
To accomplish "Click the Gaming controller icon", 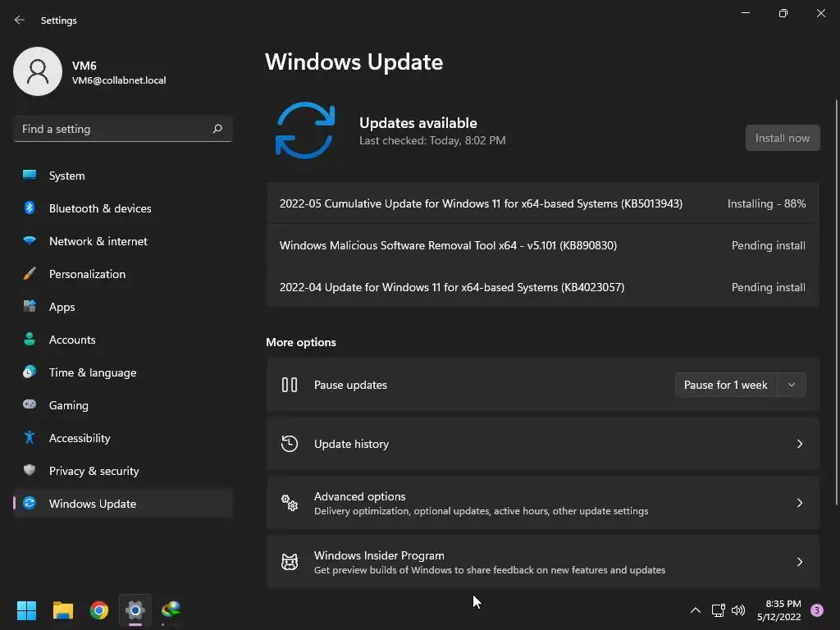I will click(x=30, y=404).
